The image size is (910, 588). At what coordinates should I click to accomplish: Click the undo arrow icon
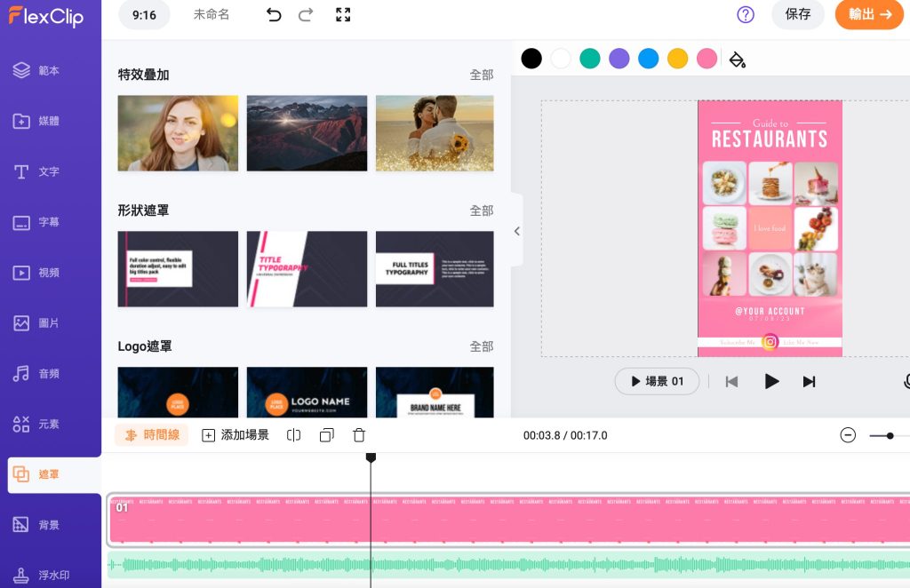[274, 15]
